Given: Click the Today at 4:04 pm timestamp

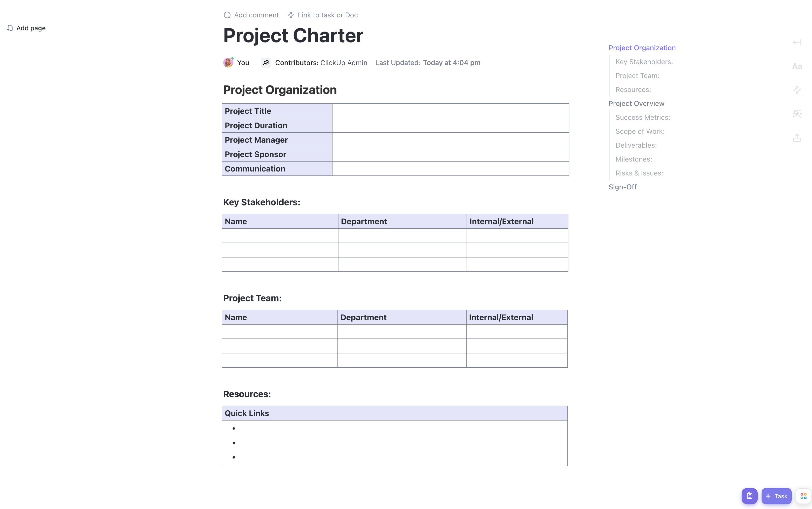Looking at the screenshot, I should [x=451, y=63].
